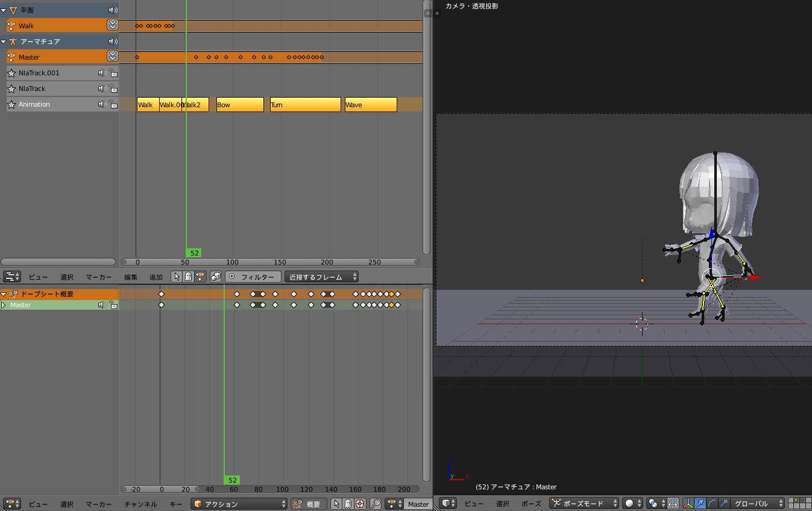Viewport: 812px width, 511px height.
Task: Toggle only-selected arrow in dope sheet header
Action: (336, 504)
